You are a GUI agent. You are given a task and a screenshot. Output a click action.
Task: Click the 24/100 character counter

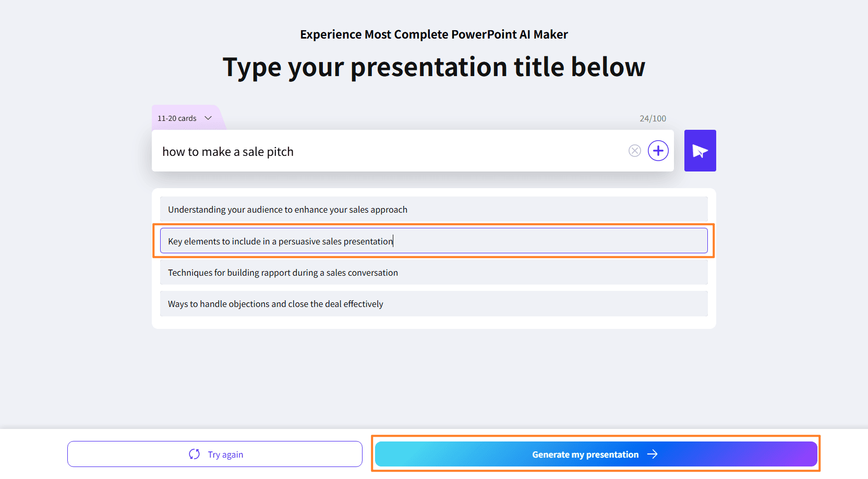(653, 119)
